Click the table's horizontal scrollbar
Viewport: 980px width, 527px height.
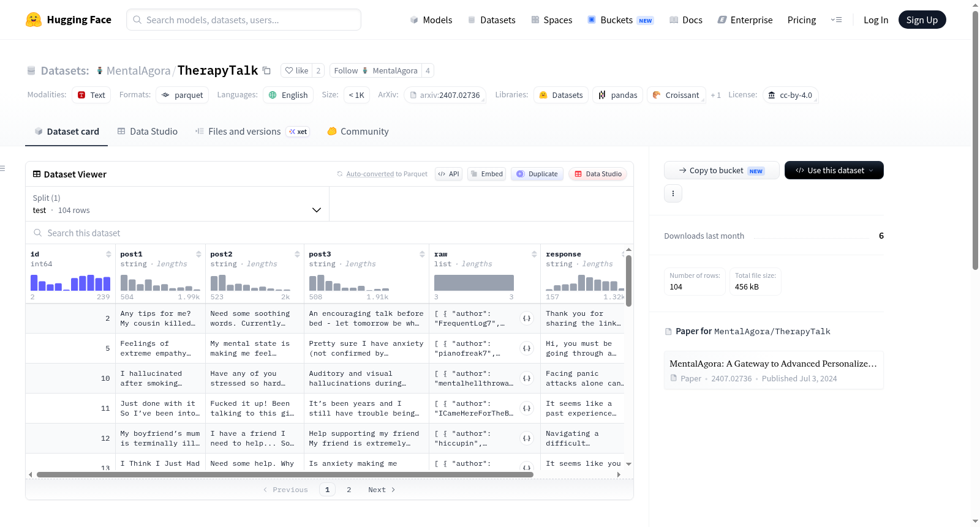285,474
